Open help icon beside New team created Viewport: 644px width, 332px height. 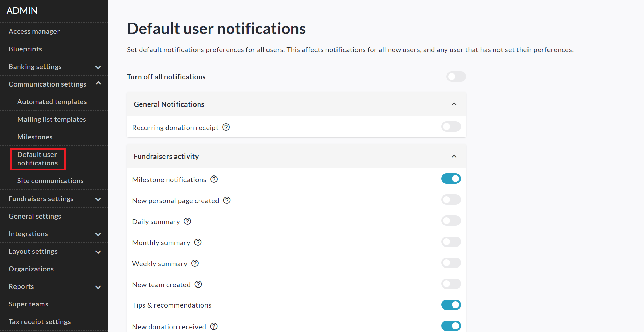coord(198,284)
